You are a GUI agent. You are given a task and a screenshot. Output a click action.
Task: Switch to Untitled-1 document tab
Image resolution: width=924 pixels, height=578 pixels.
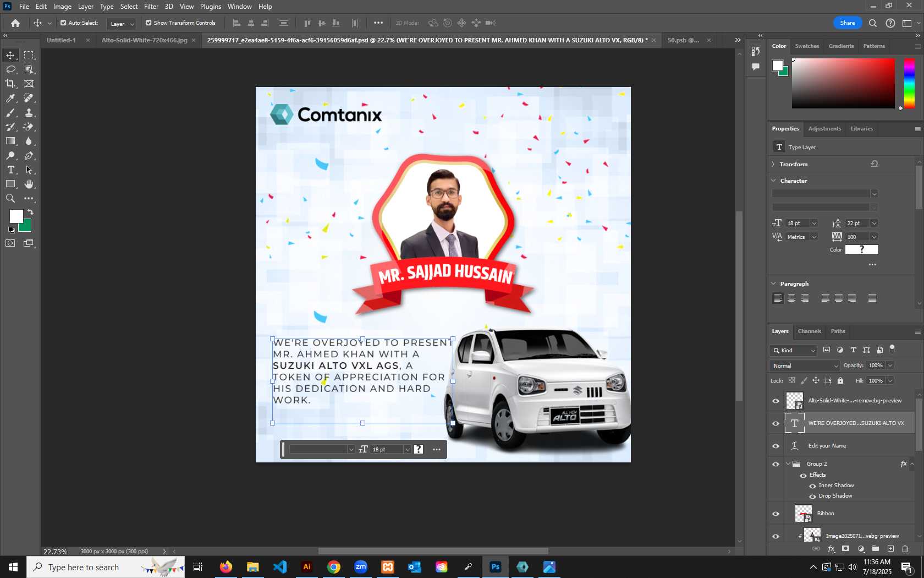(x=61, y=40)
